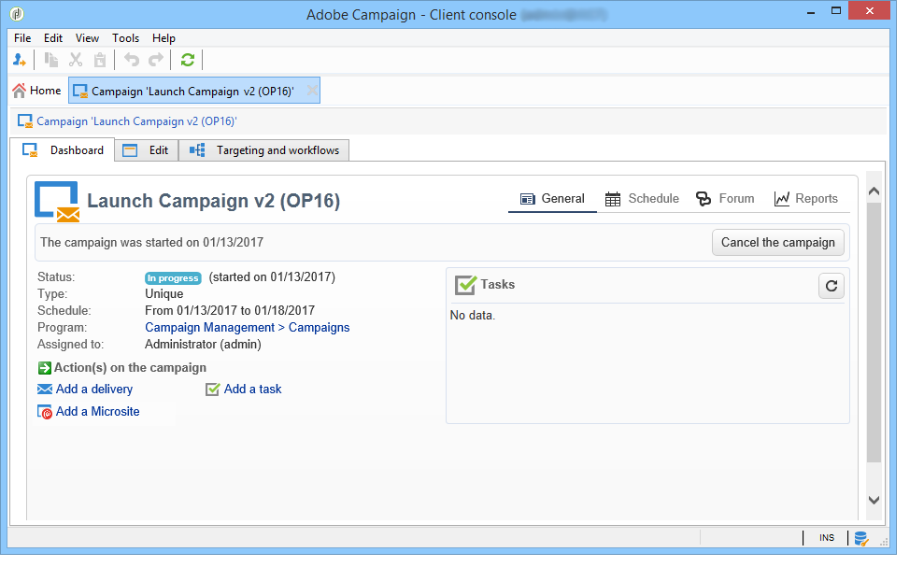Open the Forum section
The width and height of the screenshot is (924, 581).
pos(725,199)
